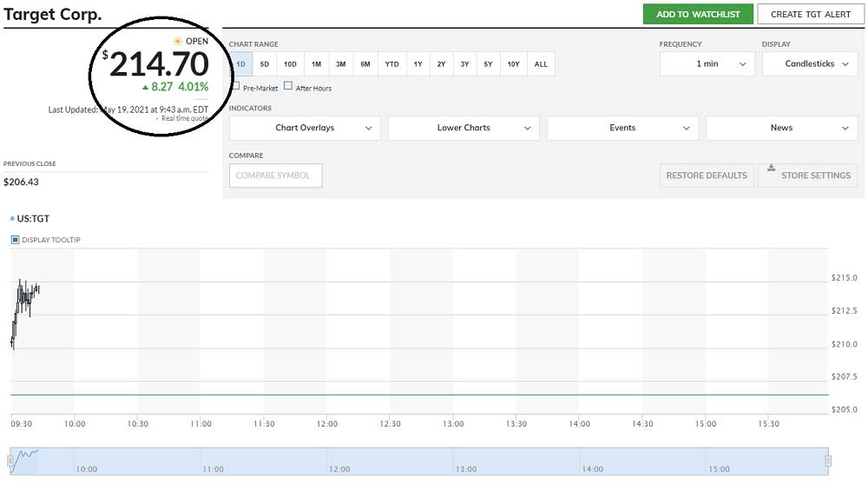Image resolution: width=868 pixels, height=490 pixels.
Task: Click the Create TGT Alert button
Action: coord(811,15)
